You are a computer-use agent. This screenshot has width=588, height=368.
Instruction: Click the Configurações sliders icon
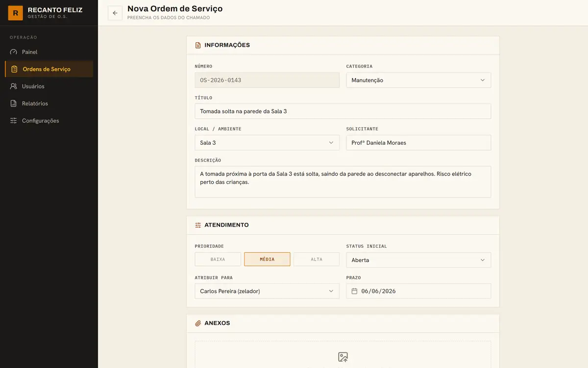pos(14,121)
